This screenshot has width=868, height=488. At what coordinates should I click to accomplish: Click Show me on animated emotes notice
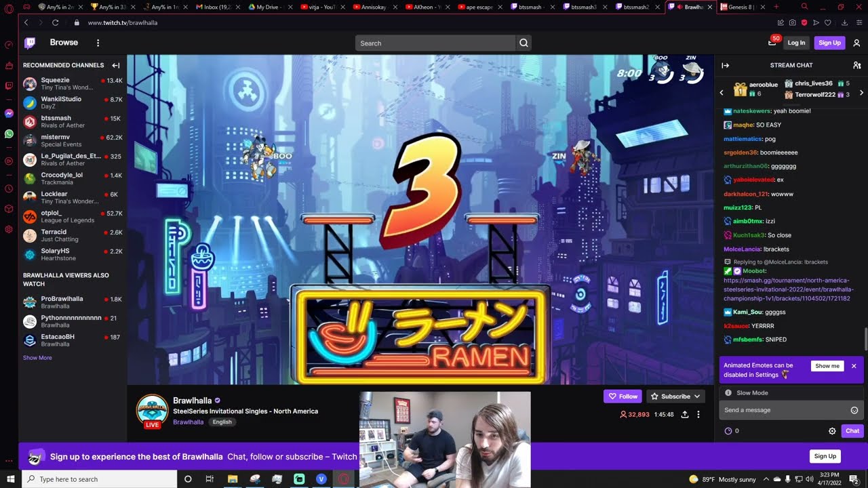[x=827, y=366]
